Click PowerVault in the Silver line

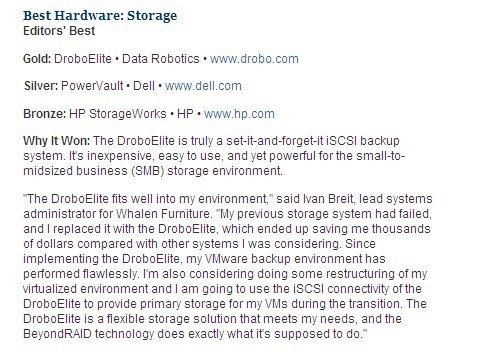pos(92,86)
